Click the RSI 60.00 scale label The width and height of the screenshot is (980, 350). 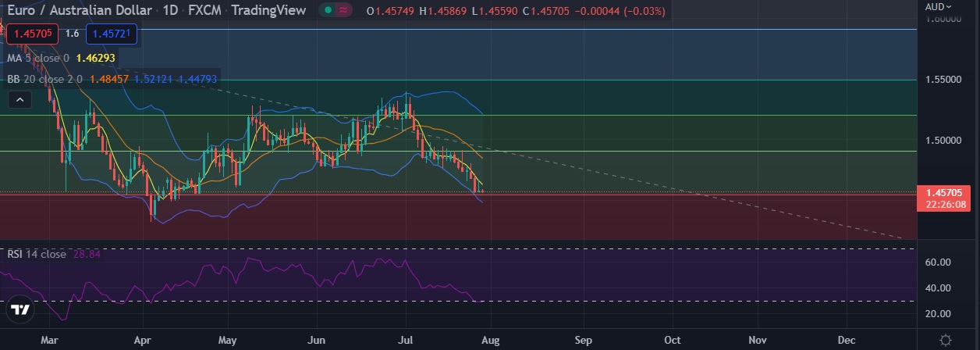coord(937,262)
